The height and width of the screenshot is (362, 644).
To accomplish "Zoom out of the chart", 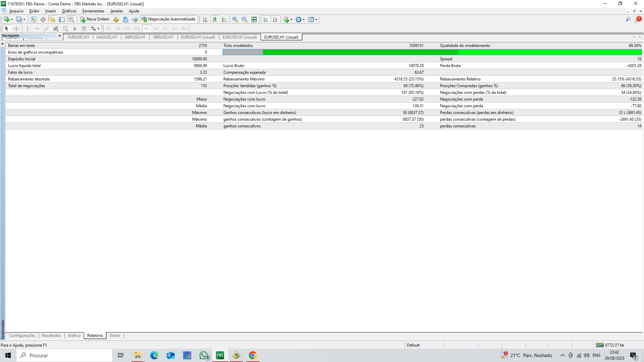I will 245,19.
